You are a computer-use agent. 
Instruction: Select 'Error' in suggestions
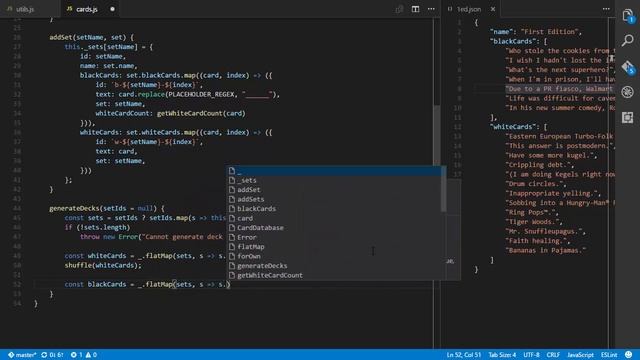[333, 237]
